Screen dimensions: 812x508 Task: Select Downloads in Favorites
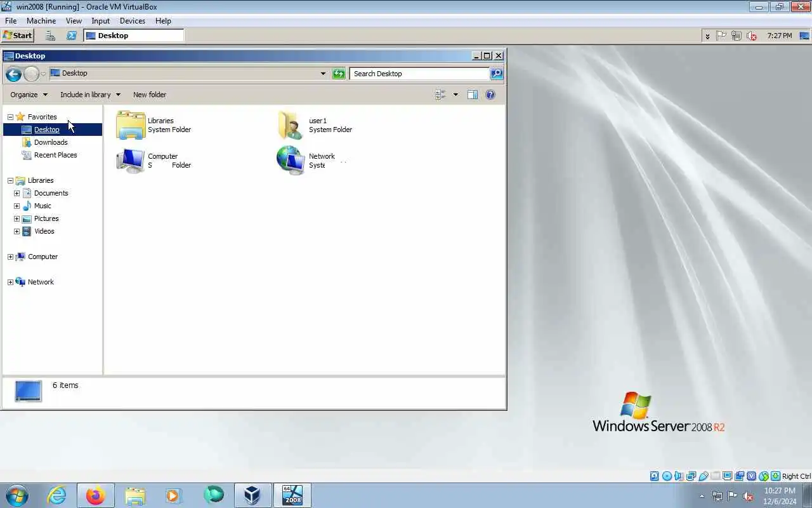51,142
